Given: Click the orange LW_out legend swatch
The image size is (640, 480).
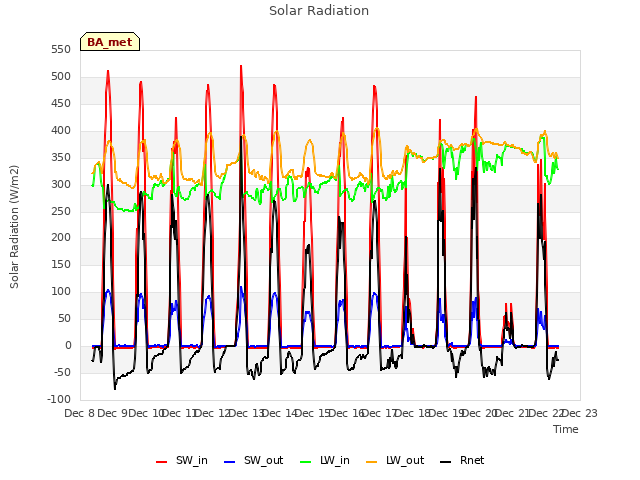Looking at the screenshot, I should click(x=372, y=462).
